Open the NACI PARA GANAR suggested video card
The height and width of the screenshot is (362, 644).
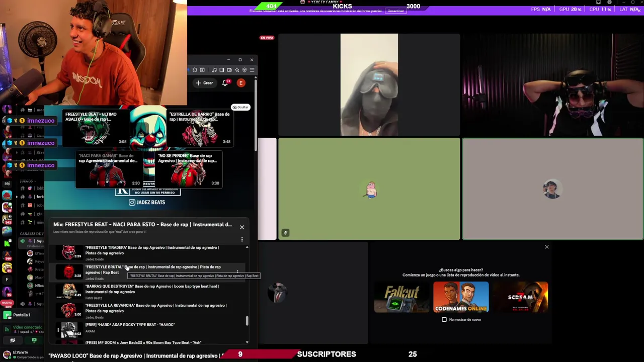point(109,169)
